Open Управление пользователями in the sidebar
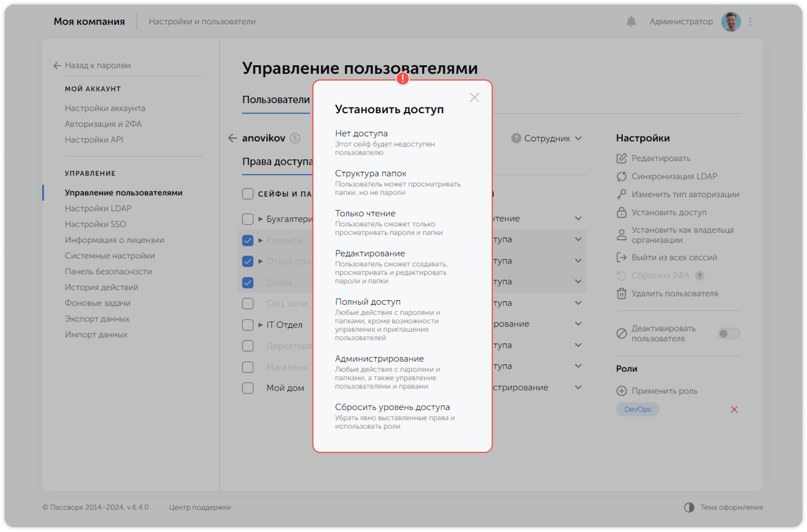The image size is (807, 532). (x=123, y=193)
